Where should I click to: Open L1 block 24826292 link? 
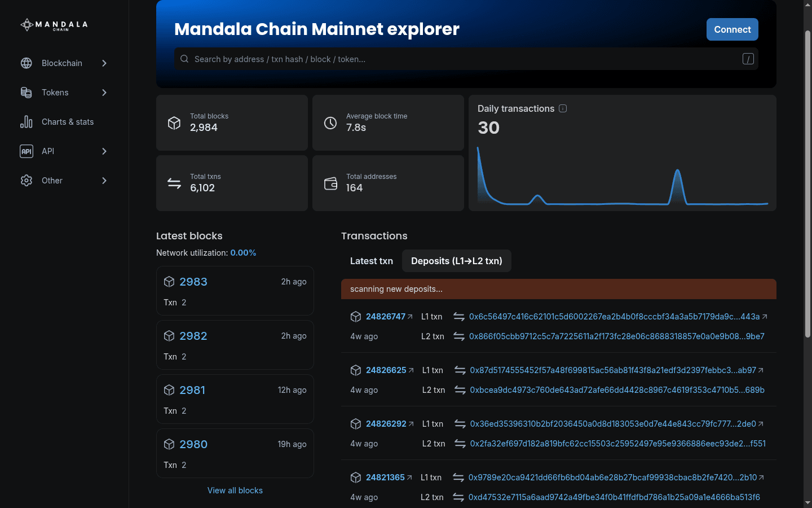(x=386, y=424)
